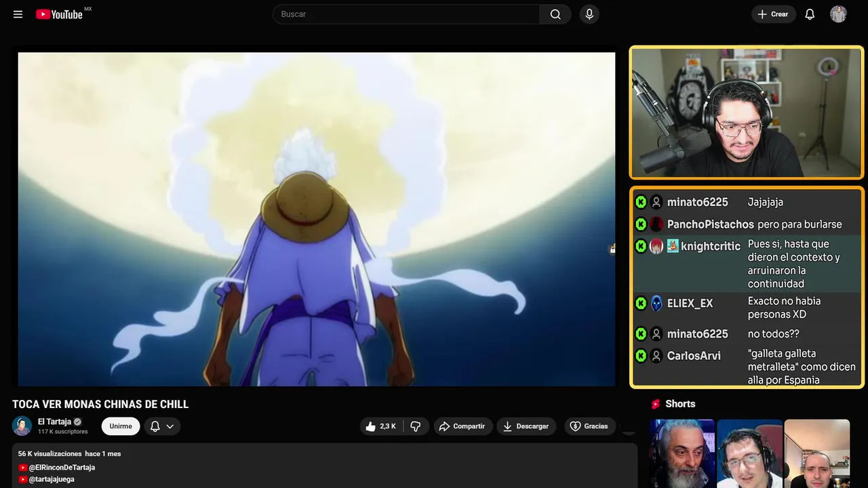Click Kick badge next to CarlosArvi
The height and width of the screenshot is (488, 868).
[641, 356]
